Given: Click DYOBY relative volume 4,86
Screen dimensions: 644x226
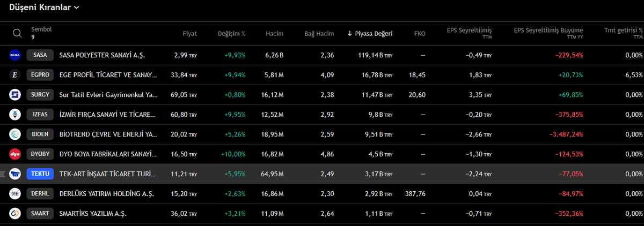Looking at the screenshot, I should (x=327, y=154).
